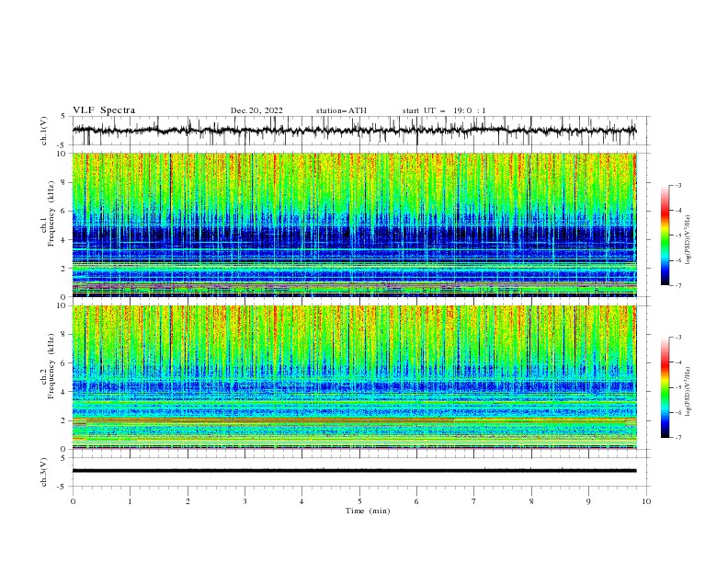Screen dimensions: 728x563
Task: Click time axis tick label '9'
Action: (x=588, y=501)
